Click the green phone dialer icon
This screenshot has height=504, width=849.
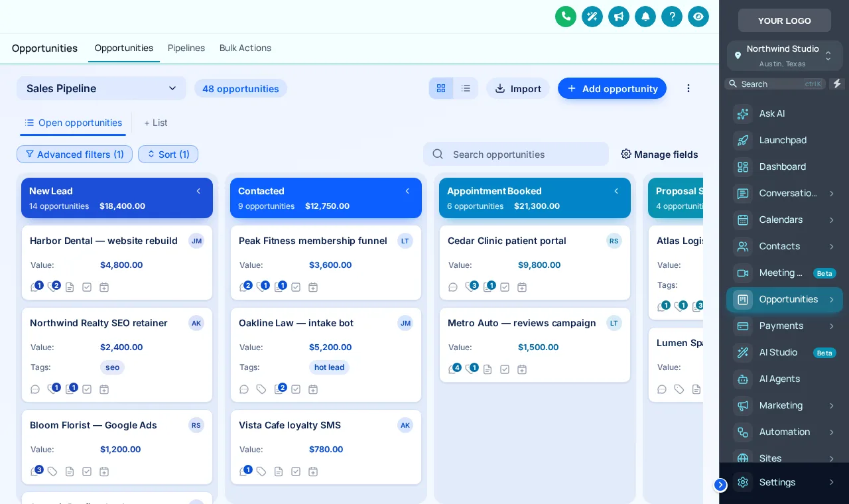566,17
